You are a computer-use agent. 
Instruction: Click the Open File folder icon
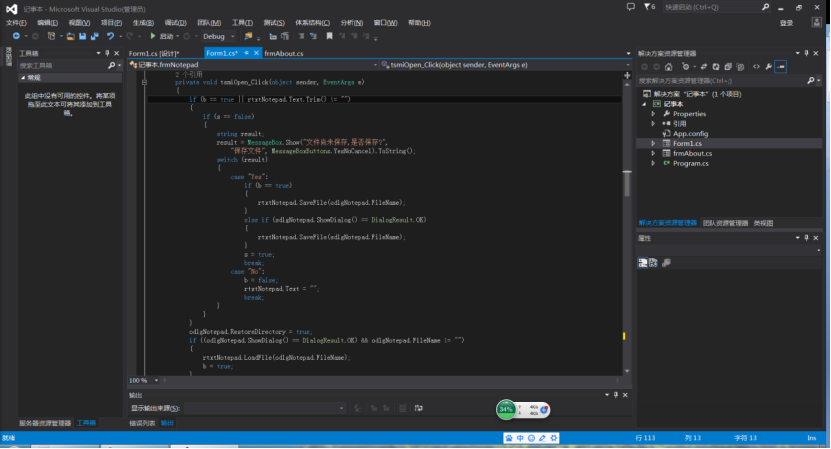[70, 36]
